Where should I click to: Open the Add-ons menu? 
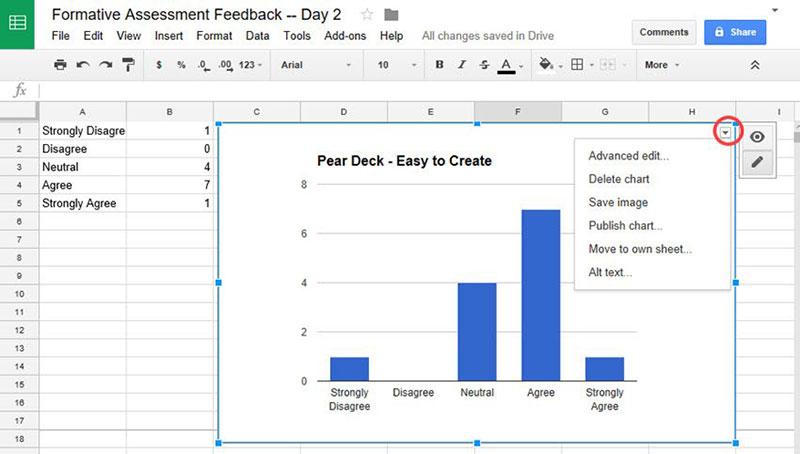coord(345,36)
